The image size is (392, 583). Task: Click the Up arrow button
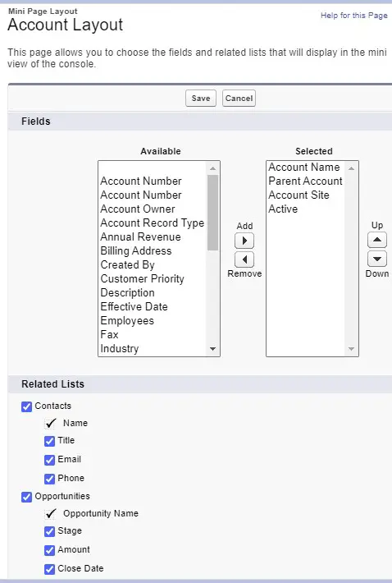(376, 240)
